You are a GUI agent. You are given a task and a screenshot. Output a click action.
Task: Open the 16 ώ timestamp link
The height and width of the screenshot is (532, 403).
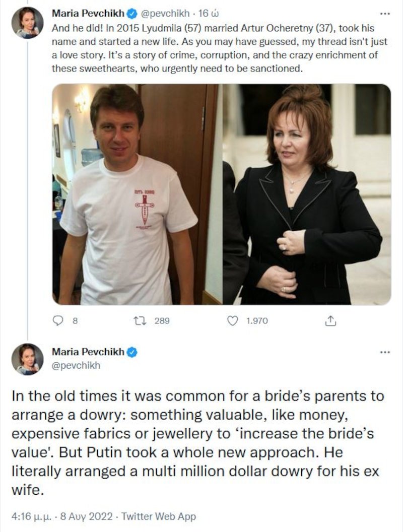coord(208,14)
